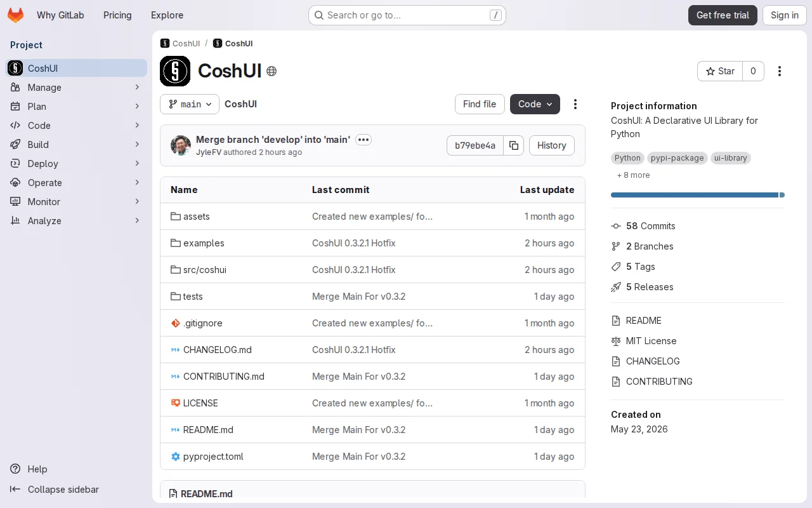
Task: Click the pypi-package topic badge
Action: pos(678,158)
